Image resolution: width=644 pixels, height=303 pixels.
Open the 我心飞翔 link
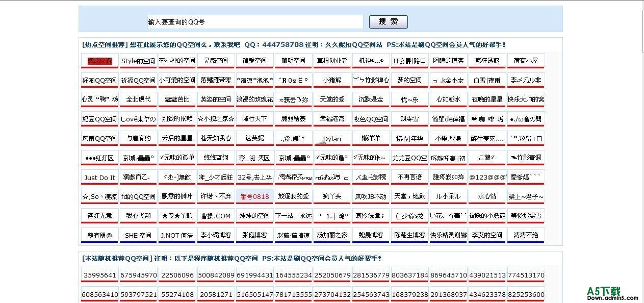(138, 216)
